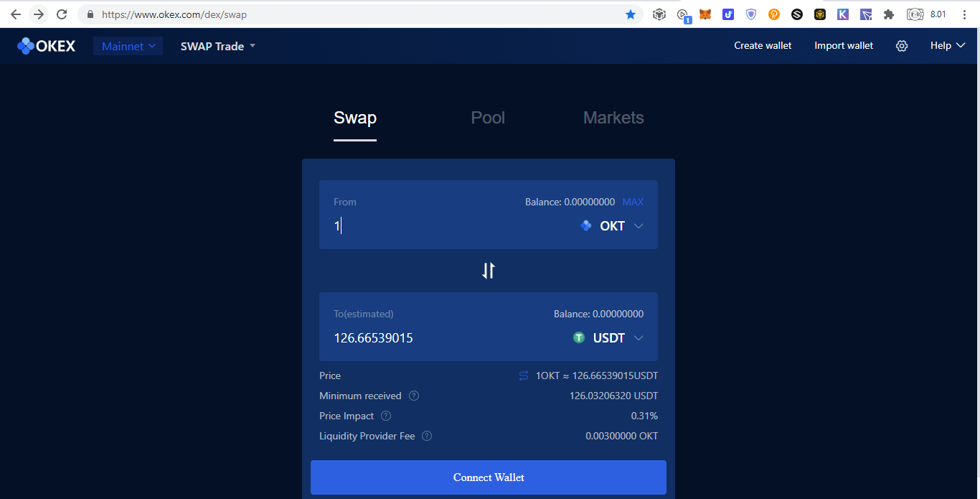980x499 pixels.
Task: Switch to the Swap tab
Action: click(x=355, y=118)
